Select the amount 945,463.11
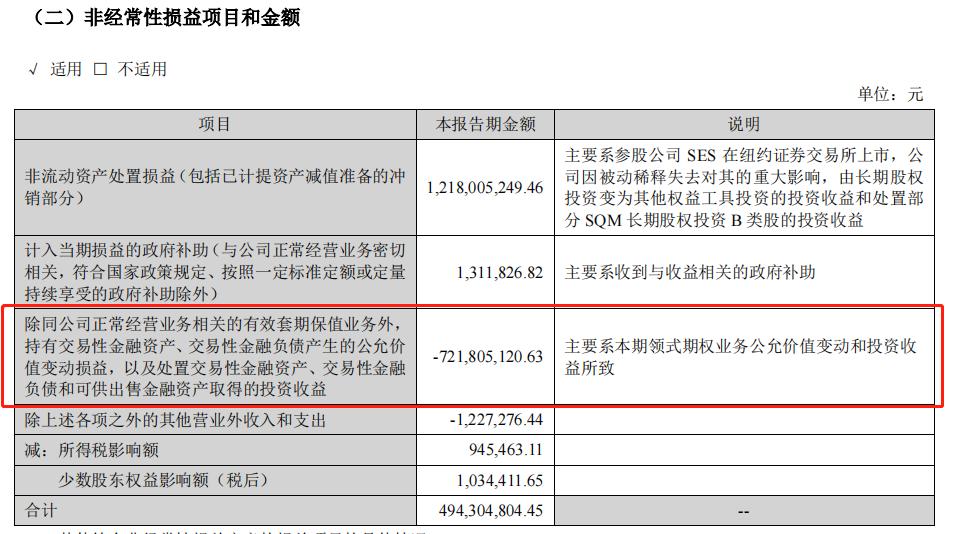This screenshot has width=963, height=534. tap(506, 450)
